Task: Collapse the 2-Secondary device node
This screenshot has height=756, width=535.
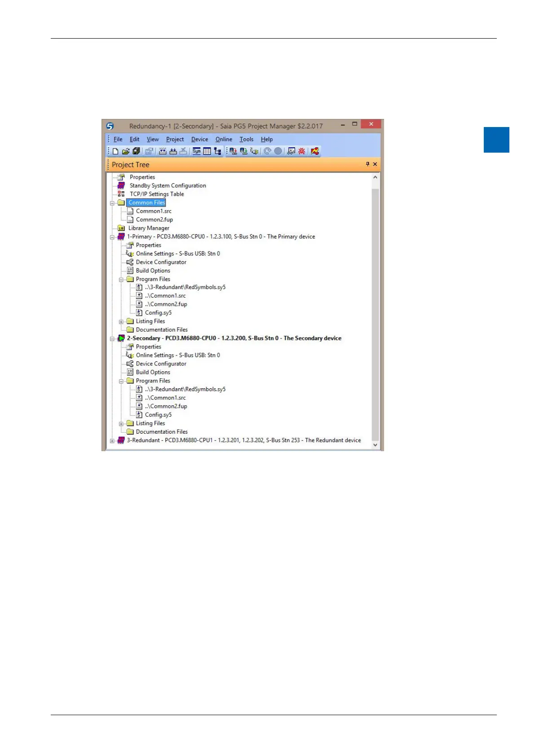Action: pyautogui.click(x=112, y=338)
